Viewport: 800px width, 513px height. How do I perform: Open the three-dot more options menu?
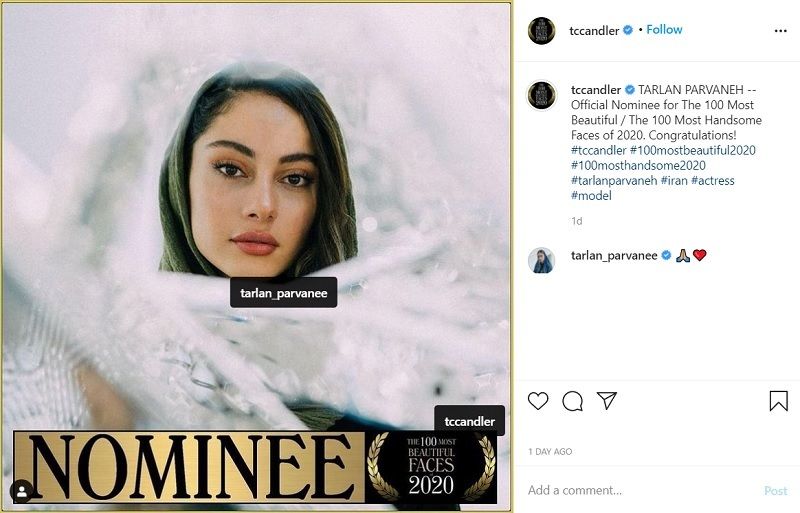(x=780, y=30)
